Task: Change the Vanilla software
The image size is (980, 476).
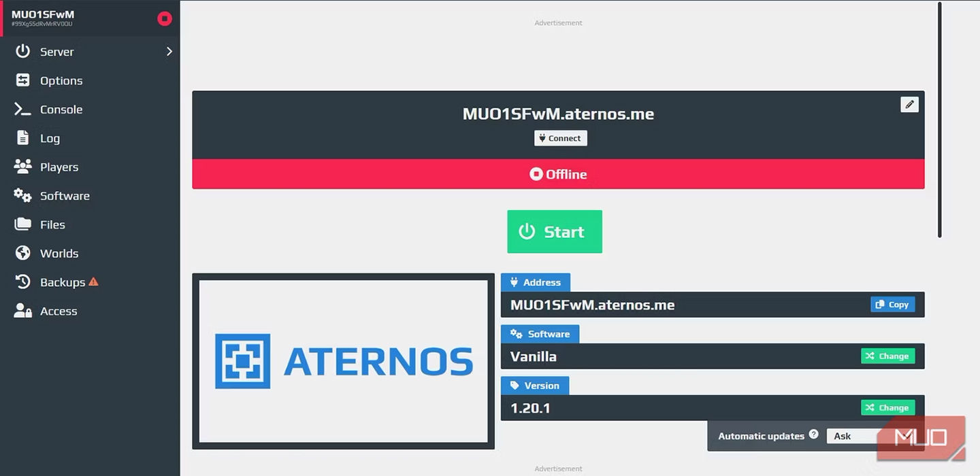Action: (x=887, y=356)
